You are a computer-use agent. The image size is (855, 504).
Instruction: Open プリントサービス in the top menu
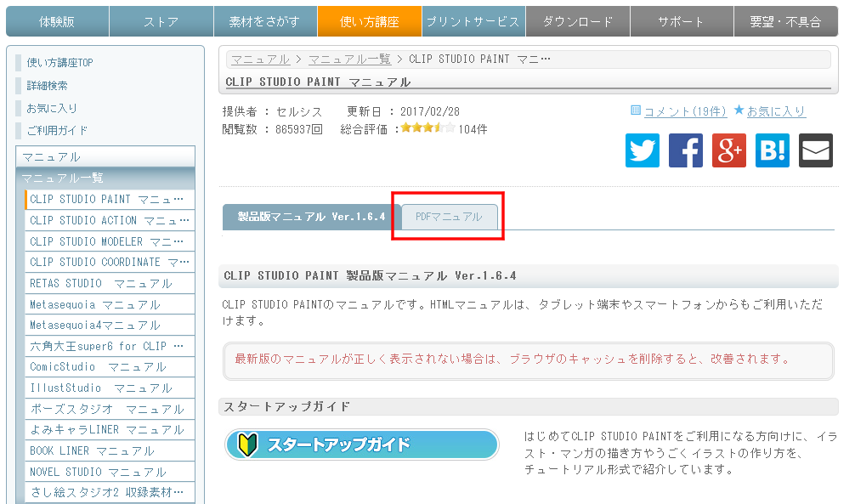coord(473,22)
